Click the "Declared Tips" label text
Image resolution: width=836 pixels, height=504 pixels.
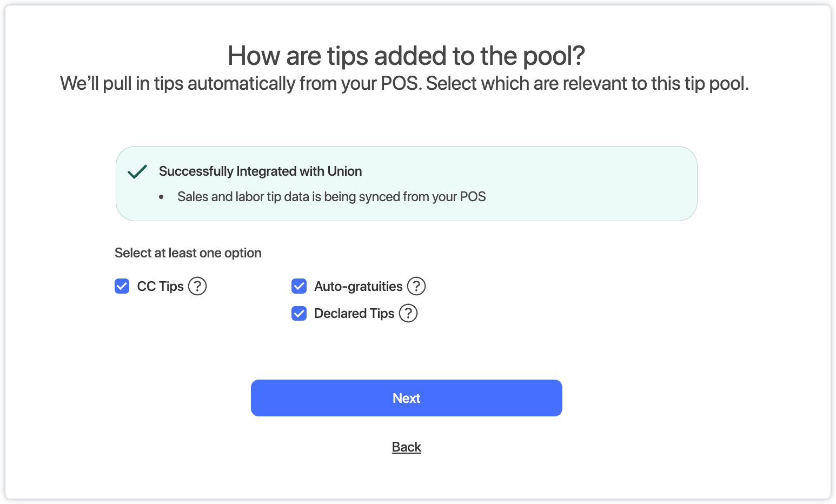pyautogui.click(x=354, y=314)
